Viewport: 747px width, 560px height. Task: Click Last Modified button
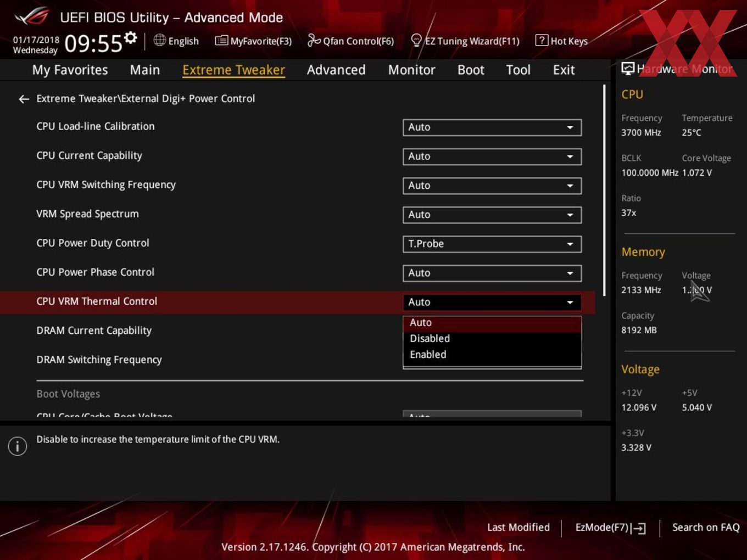[x=519, y=528]
